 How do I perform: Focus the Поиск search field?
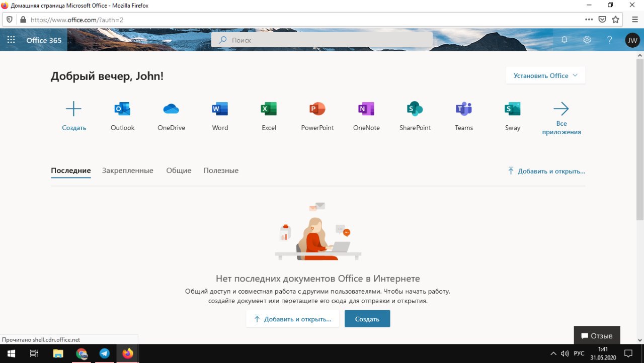tap(322, 40)
